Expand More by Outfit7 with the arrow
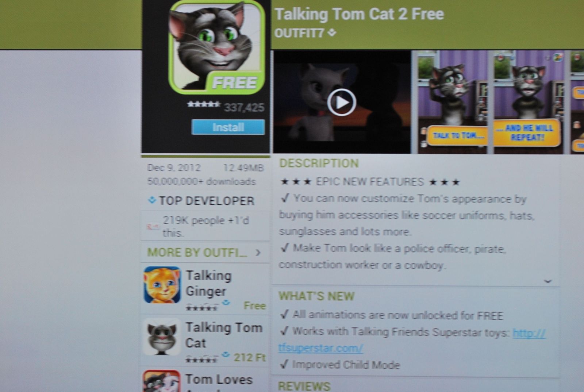The image size is (584, 392). (x=258, y=252)
